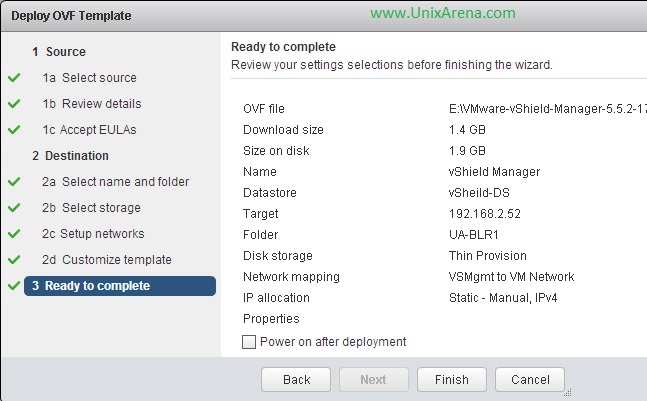
Task: Click the checkmark next to Customize template
Action: click(x=14, y=259)
